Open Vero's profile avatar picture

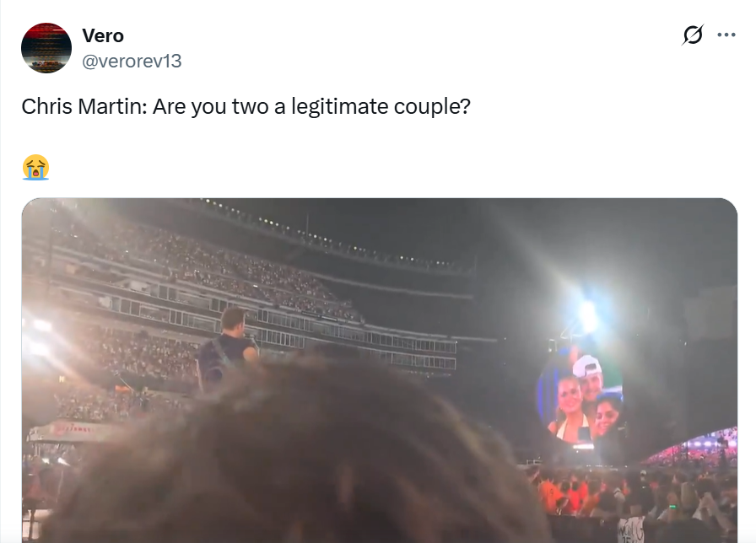pos(46,48)
